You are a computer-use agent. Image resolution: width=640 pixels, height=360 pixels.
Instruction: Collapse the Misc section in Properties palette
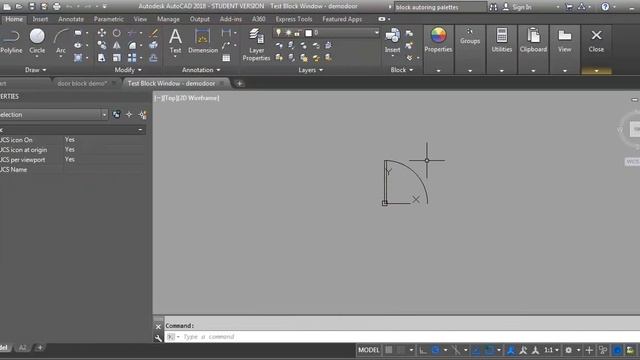(140, 130)
